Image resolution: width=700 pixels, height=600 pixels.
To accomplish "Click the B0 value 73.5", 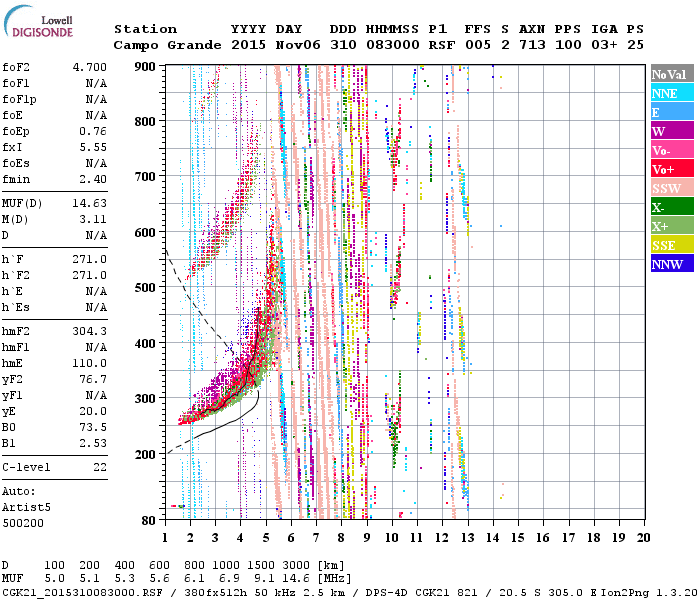I will click(x=93, y=428).
